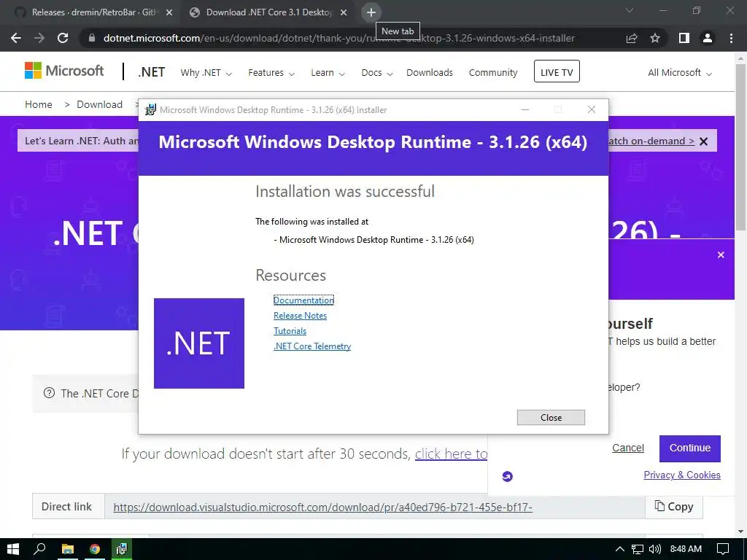Viewport: 747px width, 560px height.
Task: Open the Downloads nav item
Action: (x=430, y=73)
